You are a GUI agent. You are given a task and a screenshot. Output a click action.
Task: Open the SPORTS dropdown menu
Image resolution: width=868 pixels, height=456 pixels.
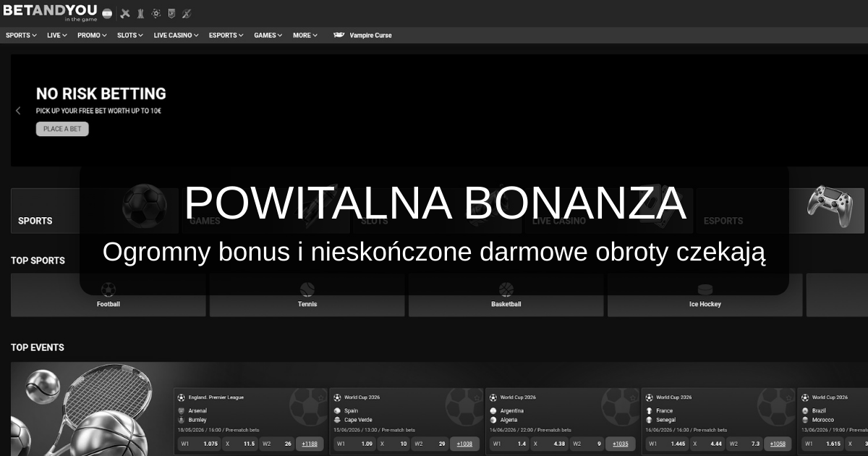point(21,35)
